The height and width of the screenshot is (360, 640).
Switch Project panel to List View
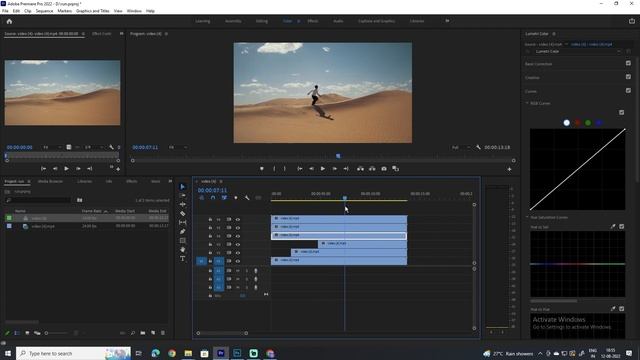tap(17, 333)
